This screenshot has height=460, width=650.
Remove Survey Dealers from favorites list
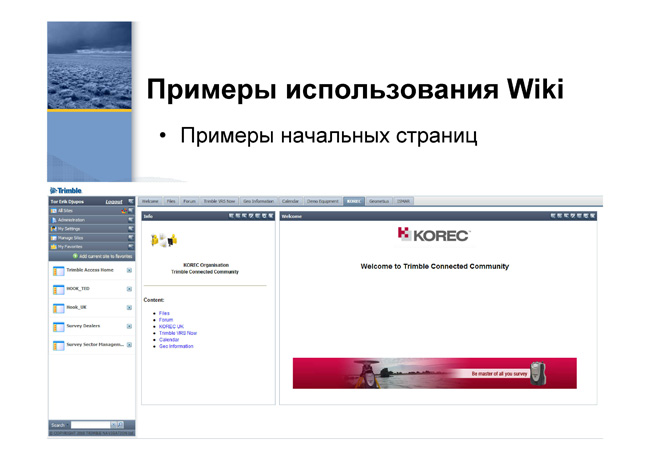point(129,326)
